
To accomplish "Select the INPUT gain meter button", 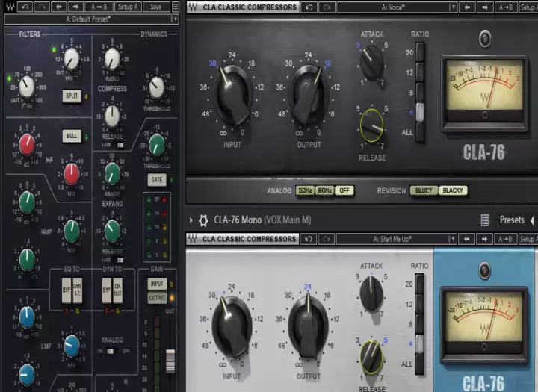I will point(157,284).
